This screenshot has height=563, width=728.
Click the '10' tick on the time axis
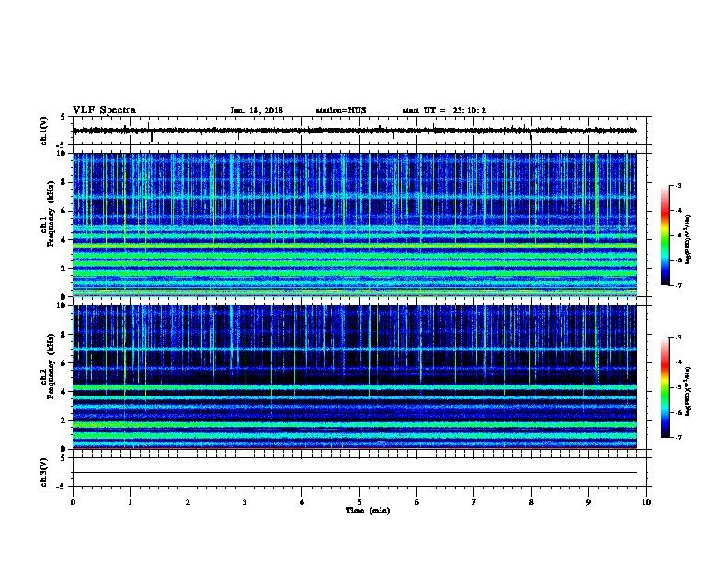(646, 502)
